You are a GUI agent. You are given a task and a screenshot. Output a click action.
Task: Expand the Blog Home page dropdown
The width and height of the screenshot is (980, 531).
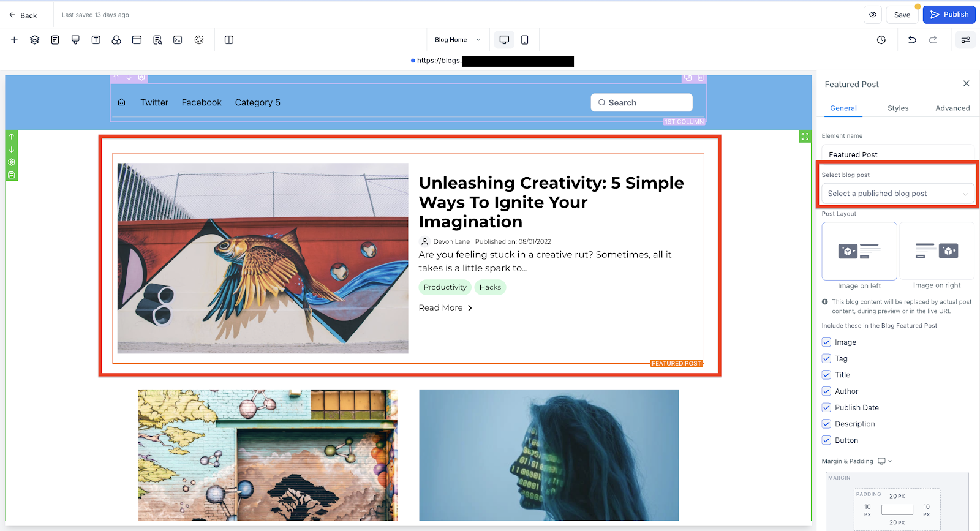click(458, 40)
